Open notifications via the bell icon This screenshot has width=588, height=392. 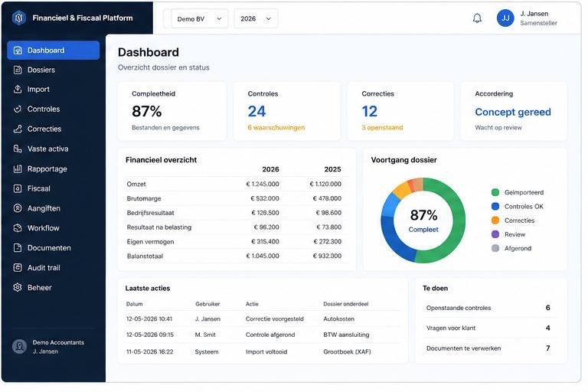pyautogui.click(x=477, y=18)
